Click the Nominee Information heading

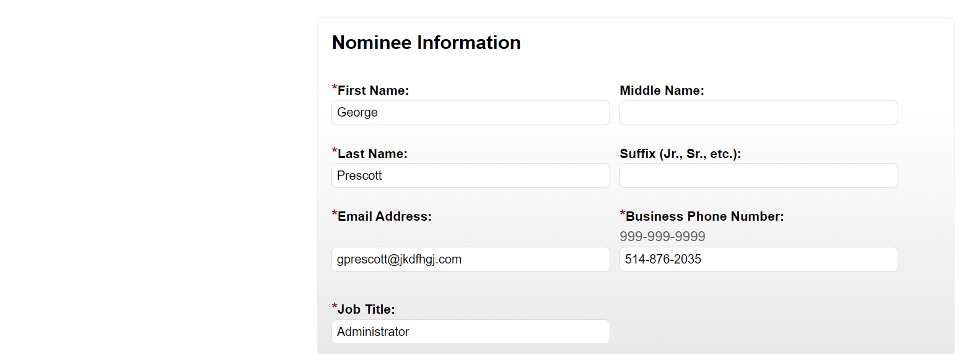426,42
